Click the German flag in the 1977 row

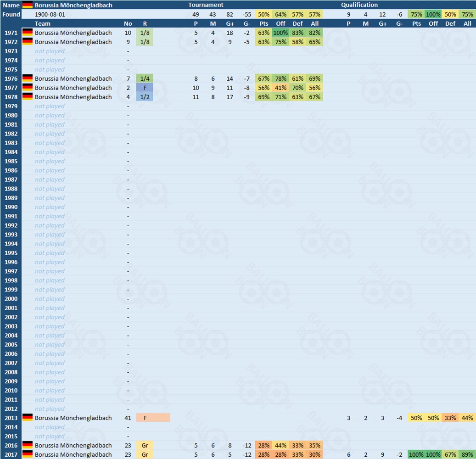(28, 88)
